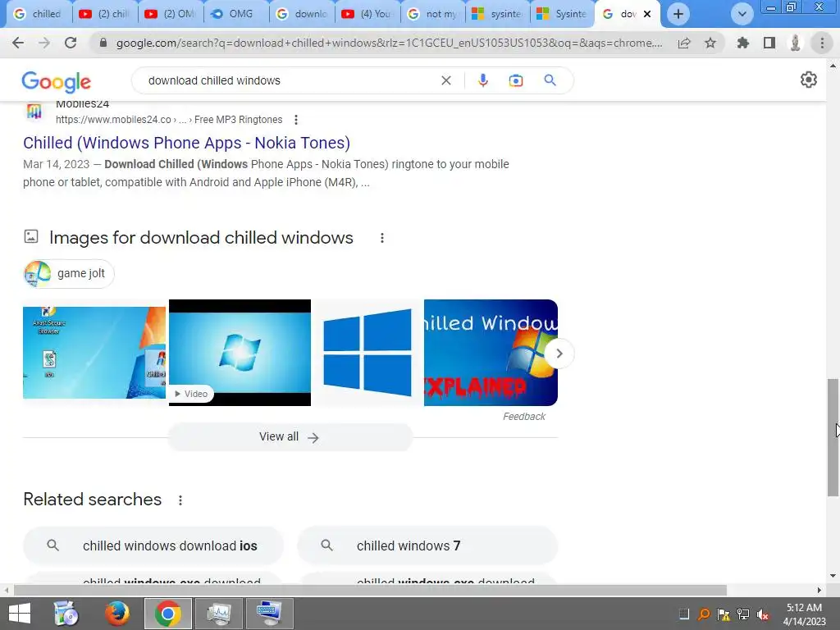
Task: Open 'Chilled (Windows Phone Apps - Nokia Tones)' result
Action: click(x=186, y=143)
